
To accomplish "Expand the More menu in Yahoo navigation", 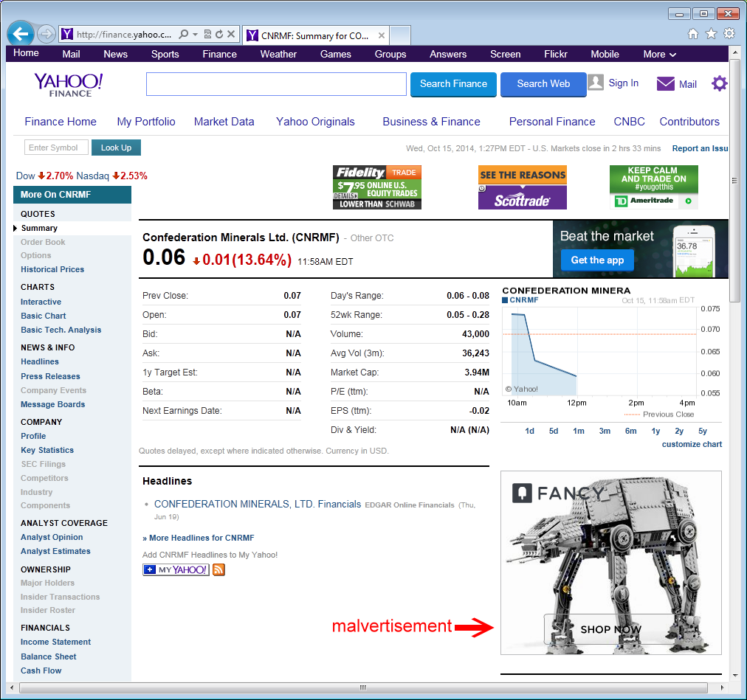I will tap(660, 55).
